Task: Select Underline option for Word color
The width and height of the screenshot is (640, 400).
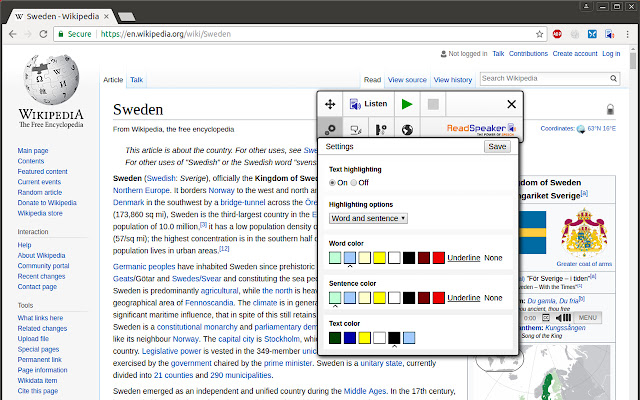Action: pyautogui.click(x=463, y=258)
